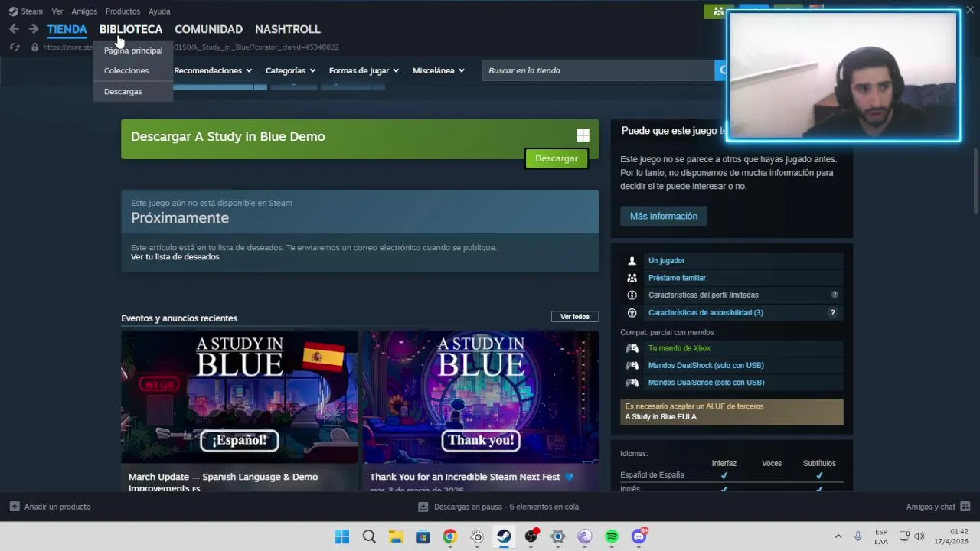Open the Thank You Steam Next Fest thumbnail

[x=481, y=397]
